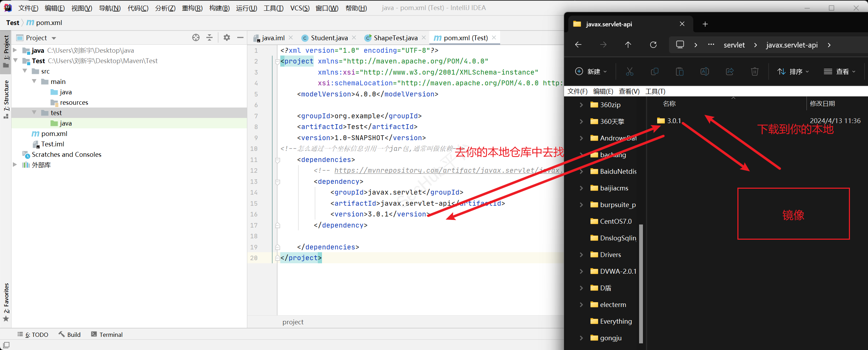
Task: Click the delete trash icon in explorer
Action: pos(754,71)
